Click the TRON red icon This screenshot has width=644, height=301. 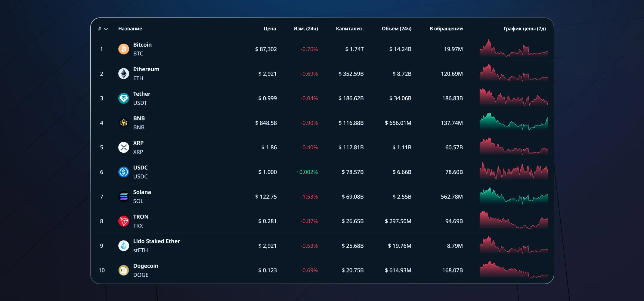pos(123,221)
